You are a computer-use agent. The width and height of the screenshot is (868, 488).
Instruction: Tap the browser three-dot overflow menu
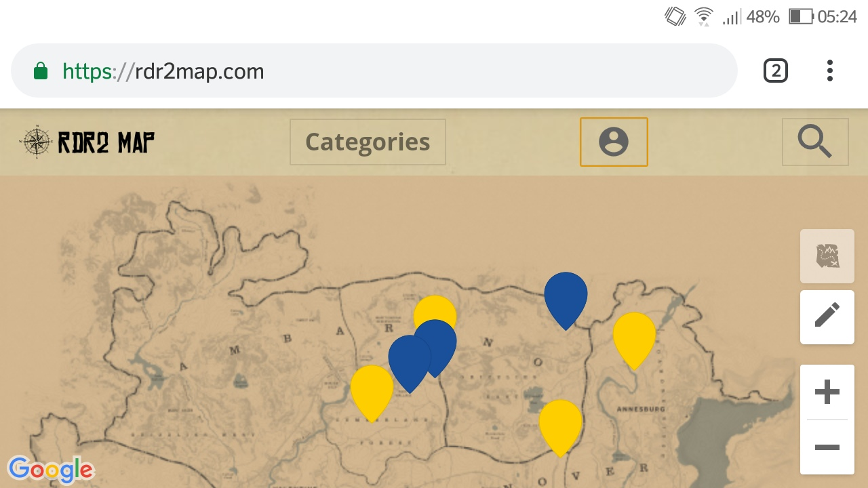click(x=830, y=70)
